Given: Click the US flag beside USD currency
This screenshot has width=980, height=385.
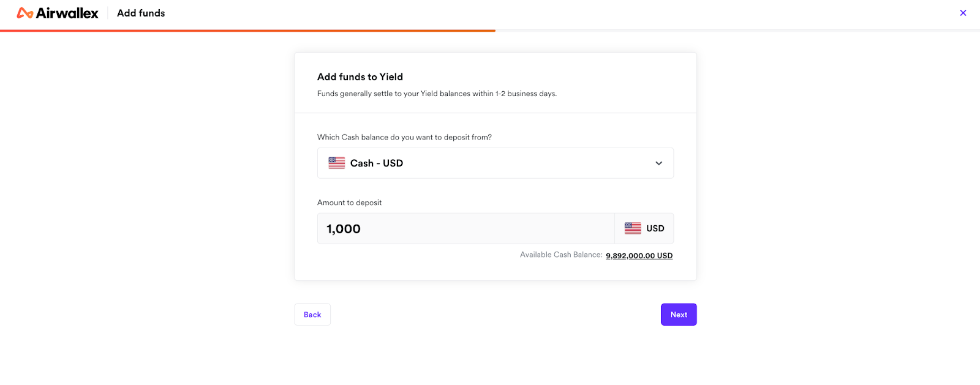Looking at the screenshot, I should click(x=633, y=228).
